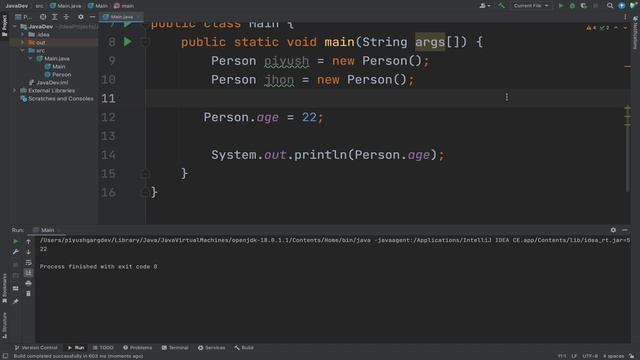Screen dimensions: 640x360
Task: Click LF line separator in status bar
Action: (x=574, y=356)
